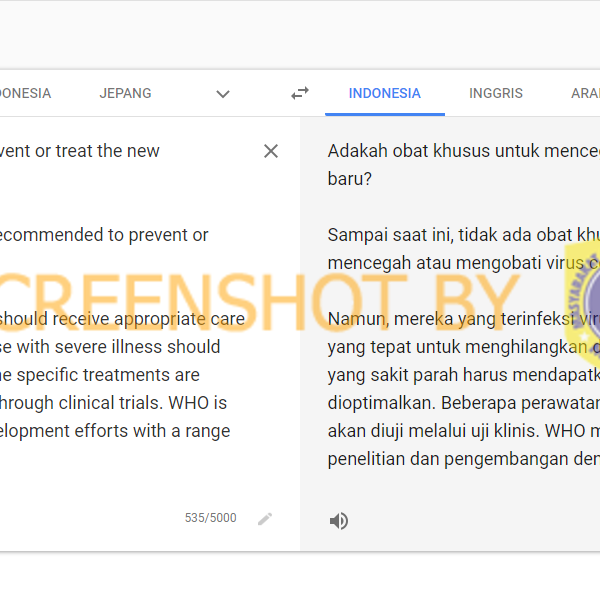This screenshot has width=600, height=600.
Task: Click source line 'through clinical trials. WHO is'
Action: click(113, 403)
